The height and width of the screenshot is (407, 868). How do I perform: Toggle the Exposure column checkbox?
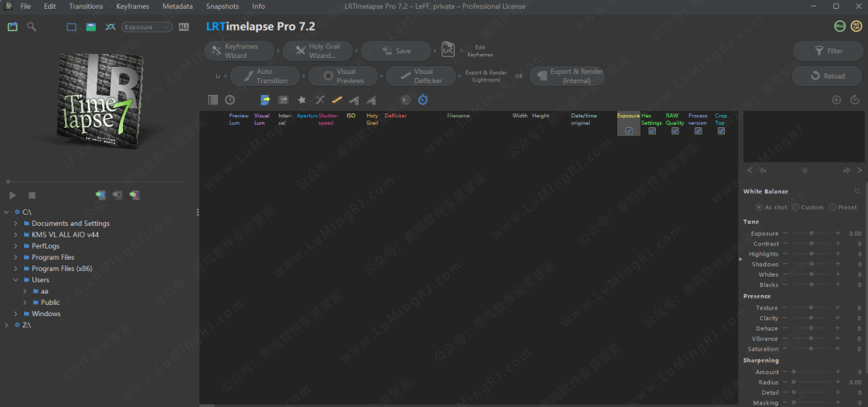[628, 131]
